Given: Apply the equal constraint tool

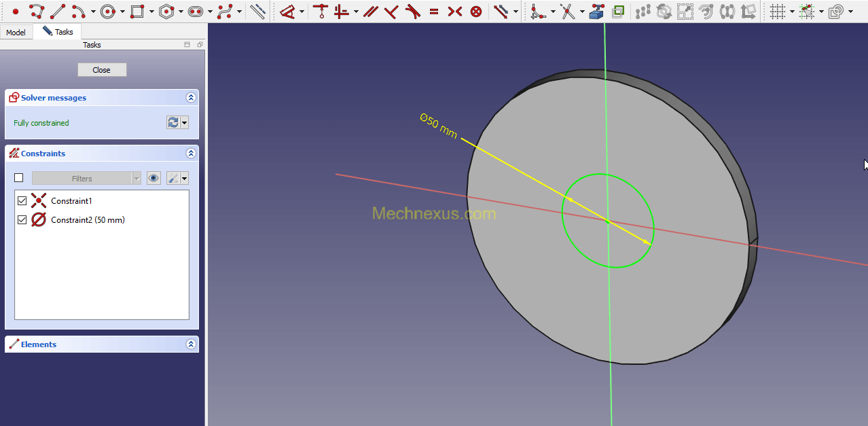Looking at the screenshot, I should 434,12.
